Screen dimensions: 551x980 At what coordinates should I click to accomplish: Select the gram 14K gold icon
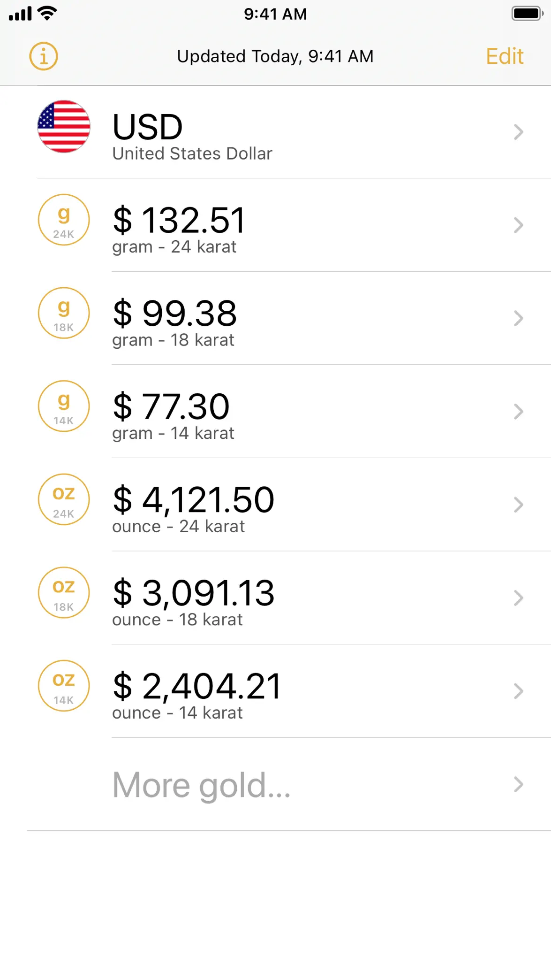coord(64,406)
